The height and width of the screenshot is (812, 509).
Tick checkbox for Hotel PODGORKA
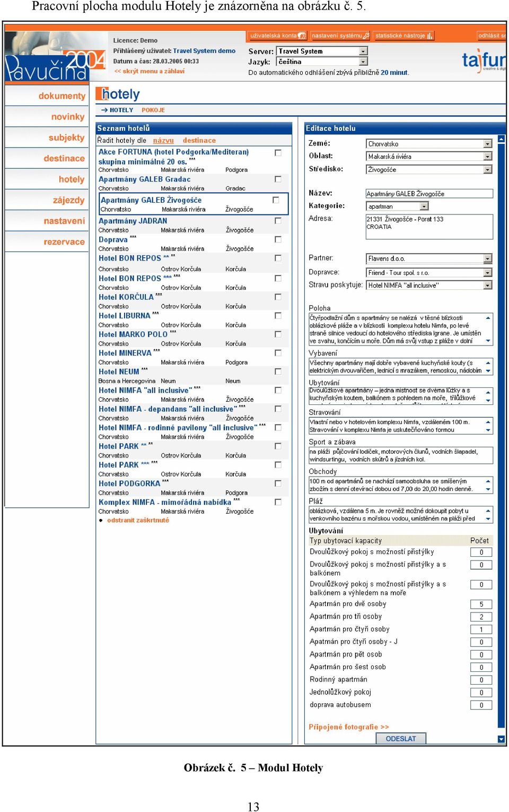(278, 483)
